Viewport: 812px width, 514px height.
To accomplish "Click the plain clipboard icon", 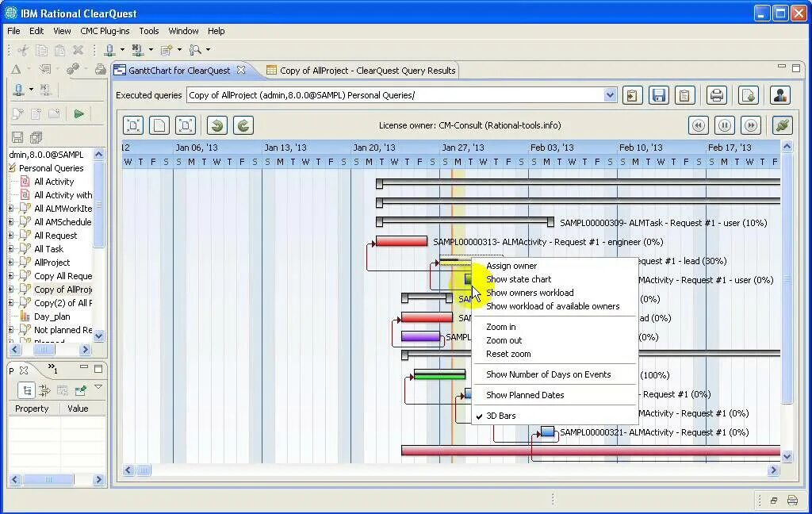I will pyautogui.click(x=684, y=95).
